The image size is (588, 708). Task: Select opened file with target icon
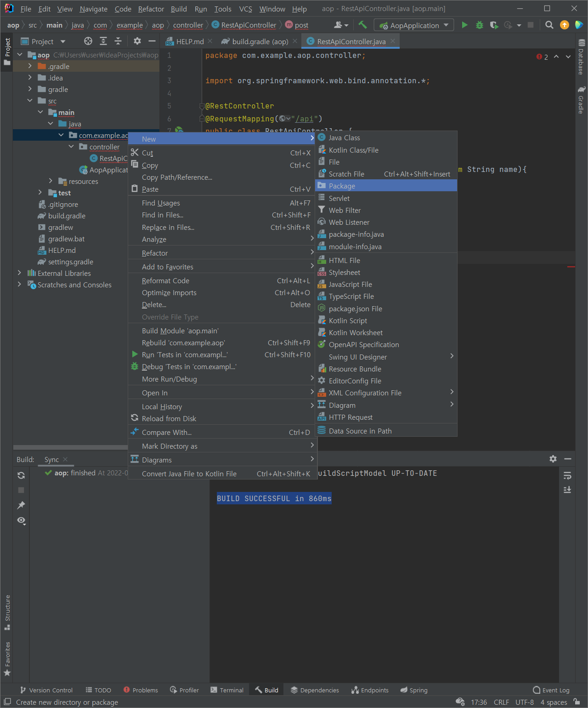(x=88, y=41)
